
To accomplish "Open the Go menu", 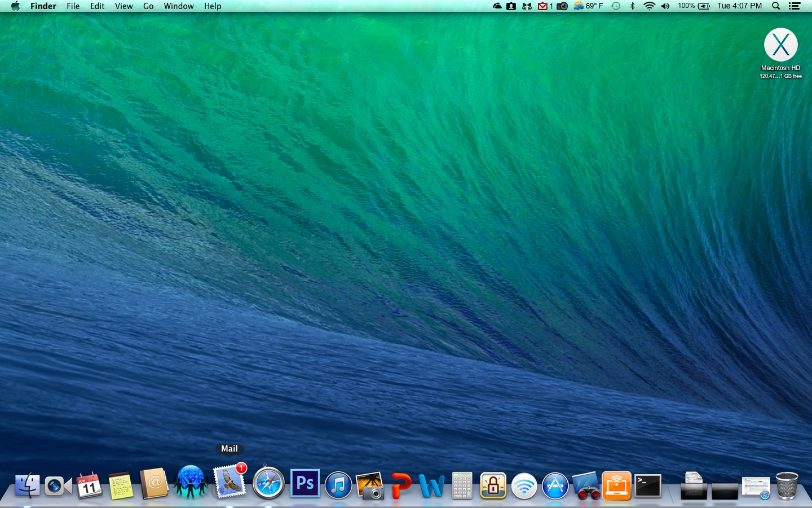I will 148,6.
